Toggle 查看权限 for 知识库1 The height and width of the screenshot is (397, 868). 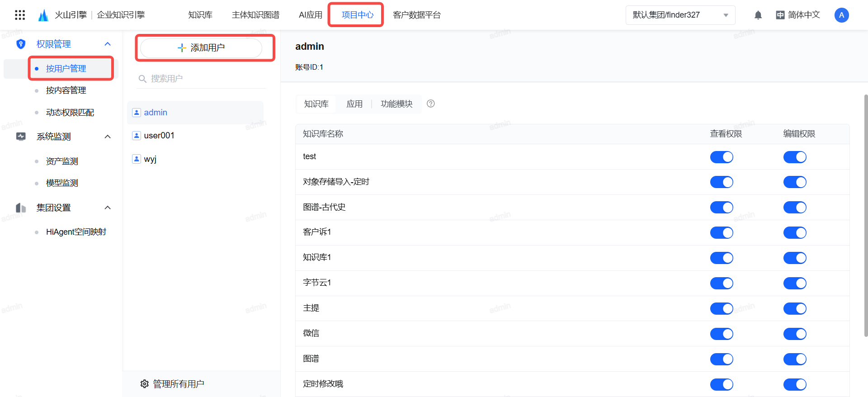[722, 258]
